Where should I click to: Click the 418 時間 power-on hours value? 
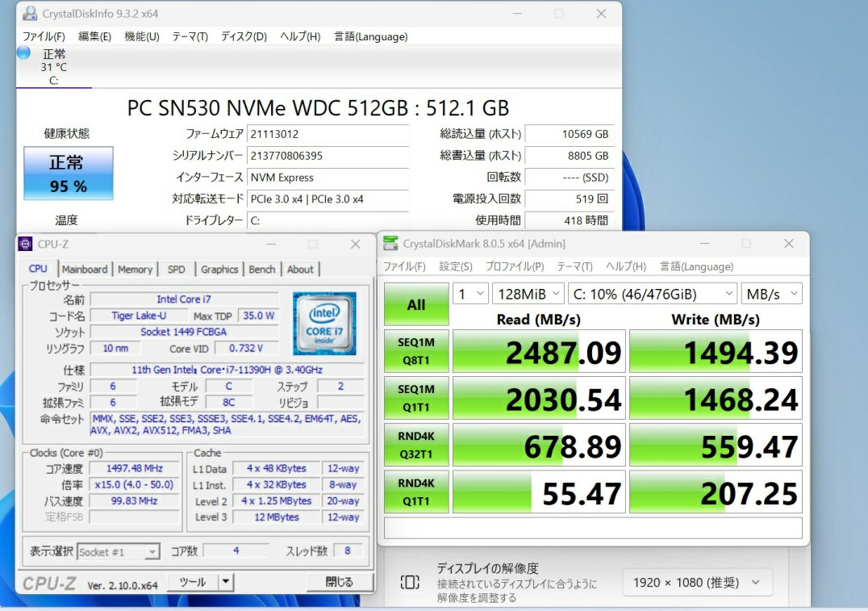569,220
